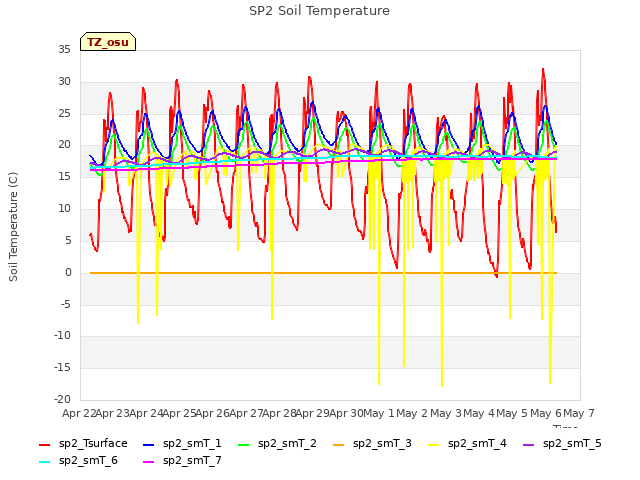The height and width of the screenshot is (480, 640).
Task: Click the cyan sp2_smT_6 legend swatch
Action: tap(44, 461)
